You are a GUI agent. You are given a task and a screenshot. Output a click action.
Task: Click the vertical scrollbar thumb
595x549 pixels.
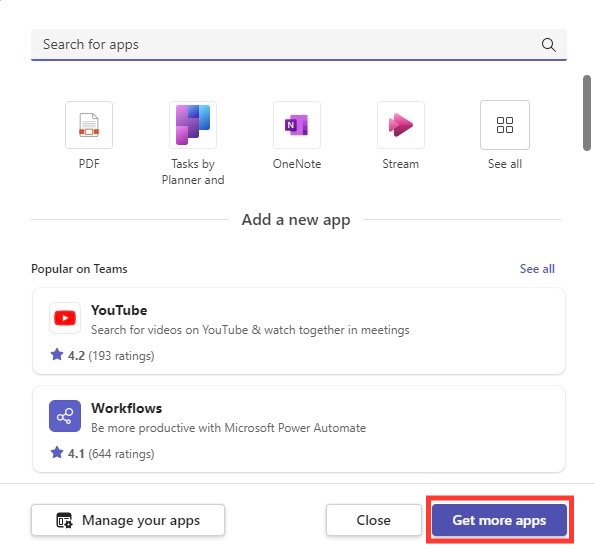click(587, 113)
